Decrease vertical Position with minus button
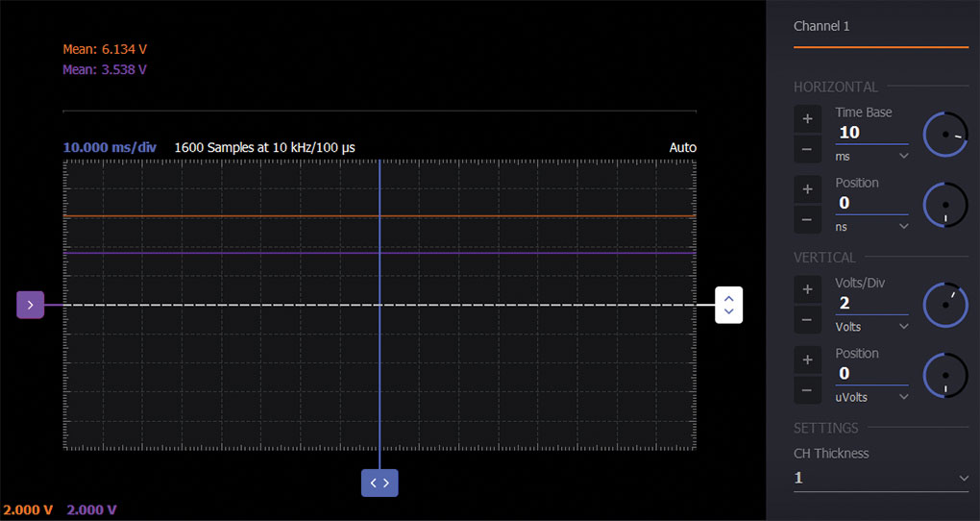Image resolution: width=980 pixels, height=521 pixels. [807, 390]
